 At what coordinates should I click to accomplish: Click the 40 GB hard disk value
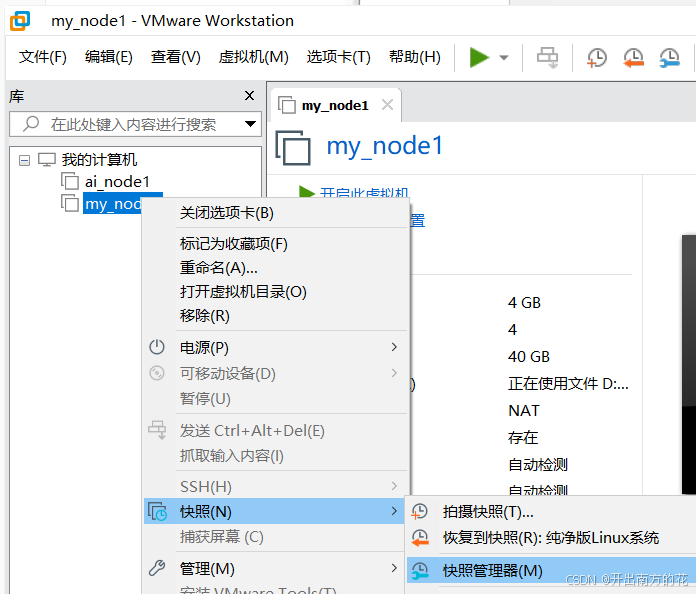point(529,356)
